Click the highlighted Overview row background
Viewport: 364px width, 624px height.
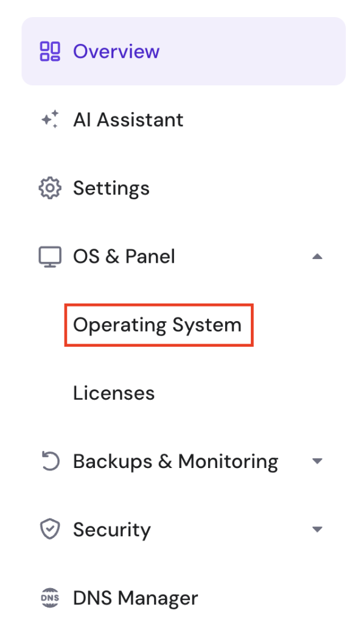183,51
